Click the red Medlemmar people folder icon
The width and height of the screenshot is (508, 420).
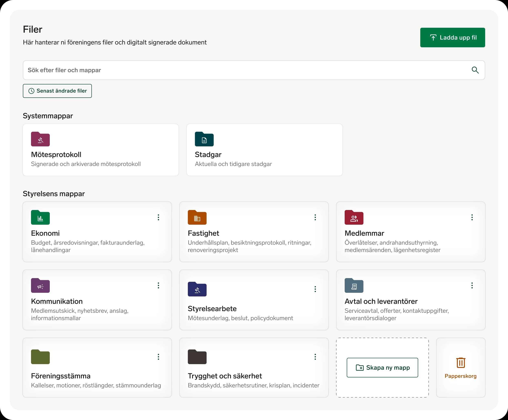[x=354, y=217]
